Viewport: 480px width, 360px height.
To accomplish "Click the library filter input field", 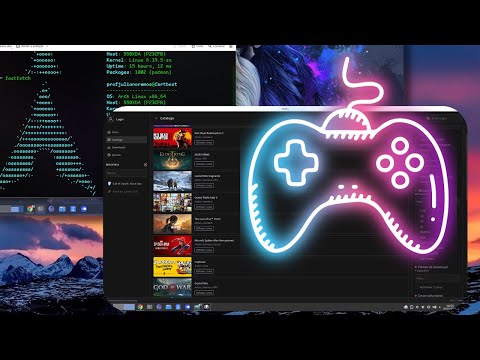I will pos(126,173).
